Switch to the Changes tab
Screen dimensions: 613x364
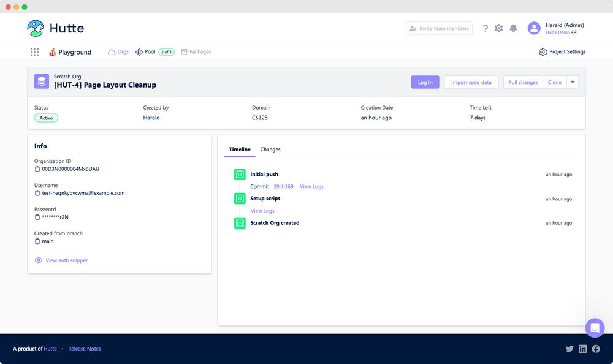pos(270,149)
